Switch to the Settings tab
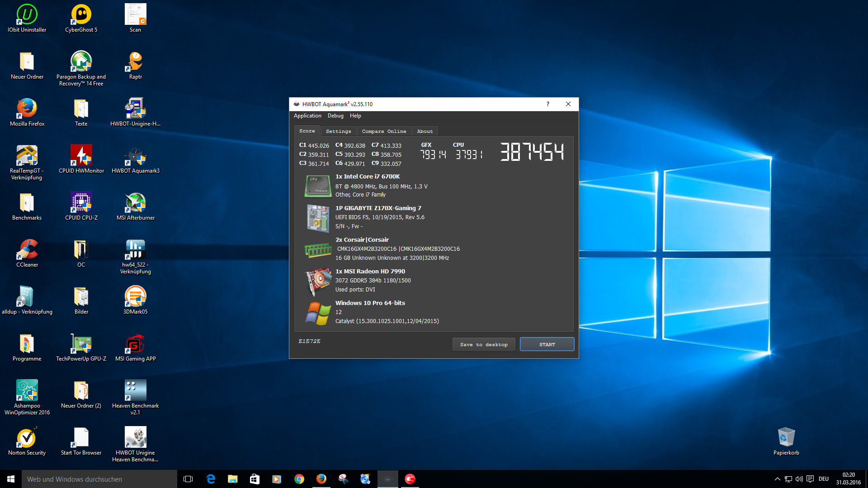The height and width of the screenshot is (488, 868). [x=338, y=131]
